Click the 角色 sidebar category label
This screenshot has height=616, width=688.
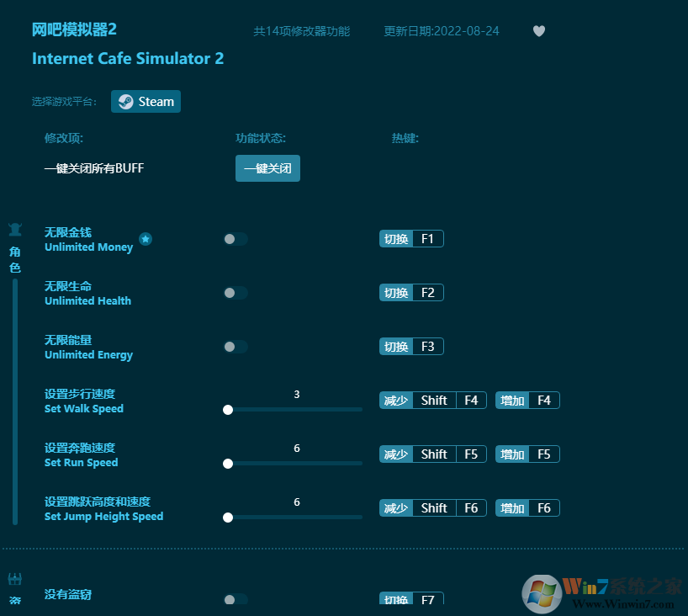point(15,259)
